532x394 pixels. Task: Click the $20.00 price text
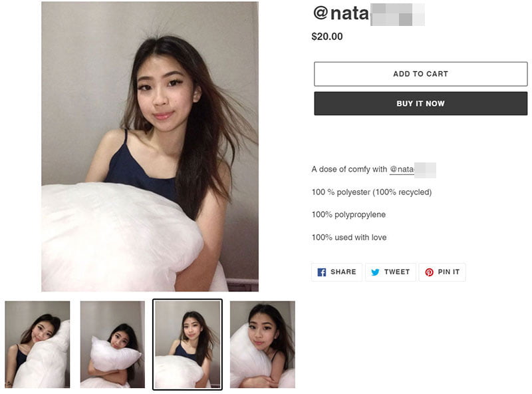click(327, 37)
